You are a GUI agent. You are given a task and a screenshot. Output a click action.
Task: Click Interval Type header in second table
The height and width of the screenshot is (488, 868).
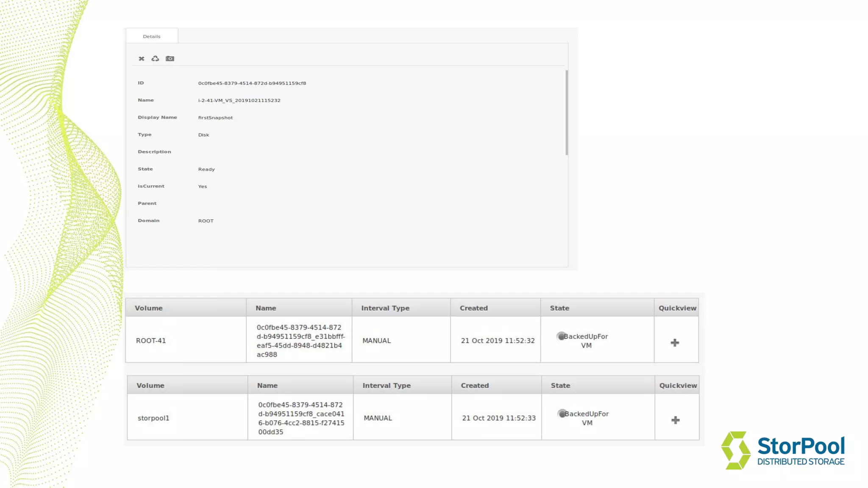pos(387,385)
